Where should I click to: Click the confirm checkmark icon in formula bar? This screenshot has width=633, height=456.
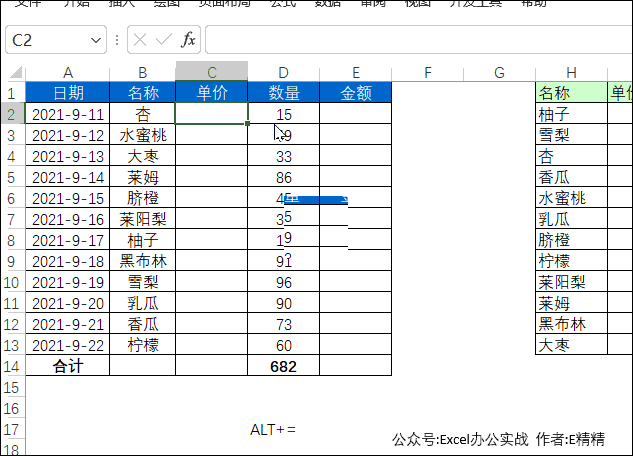coord(163,40)
